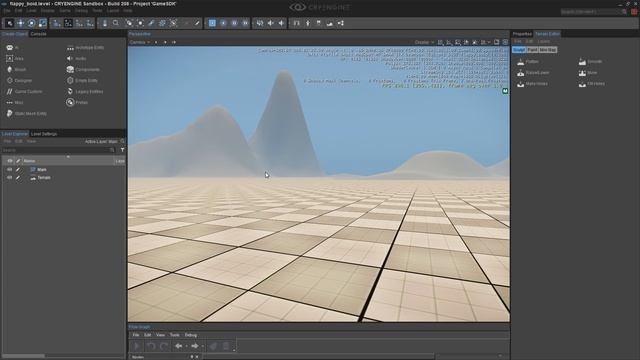Open dropdown beside Flow Graph forward arrow

pos(202,346)
